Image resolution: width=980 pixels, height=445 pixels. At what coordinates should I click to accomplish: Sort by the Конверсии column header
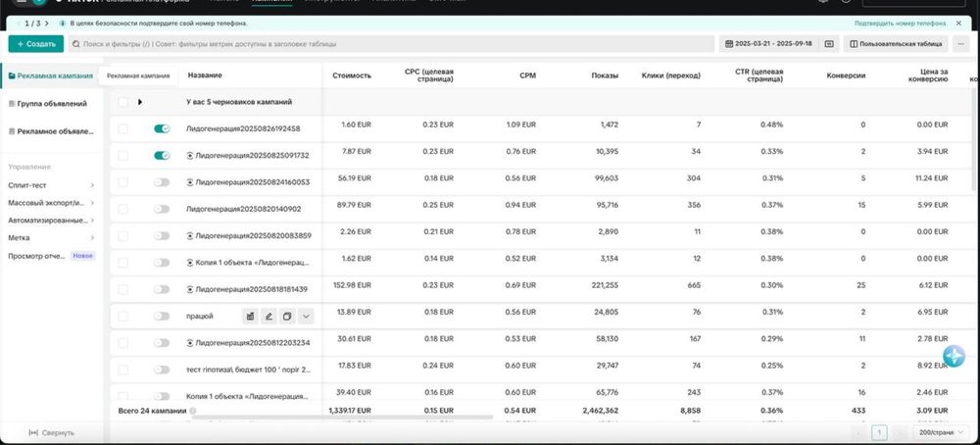846,75
